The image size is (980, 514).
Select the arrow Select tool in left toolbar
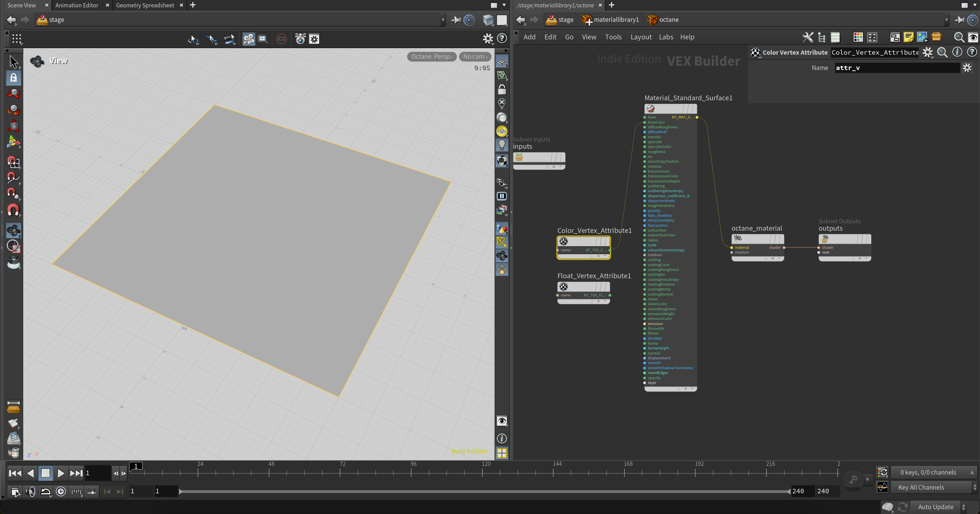tap(14, 61)
